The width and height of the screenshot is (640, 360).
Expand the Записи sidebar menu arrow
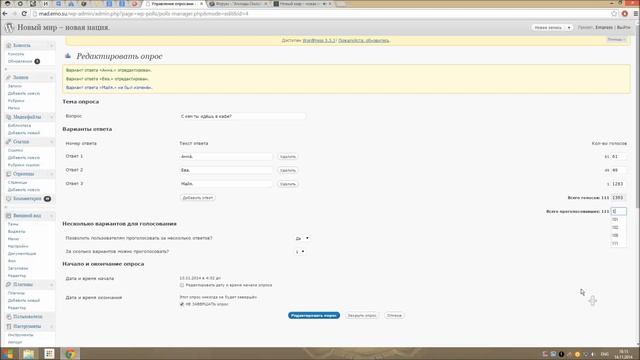(x=51, y=78)
